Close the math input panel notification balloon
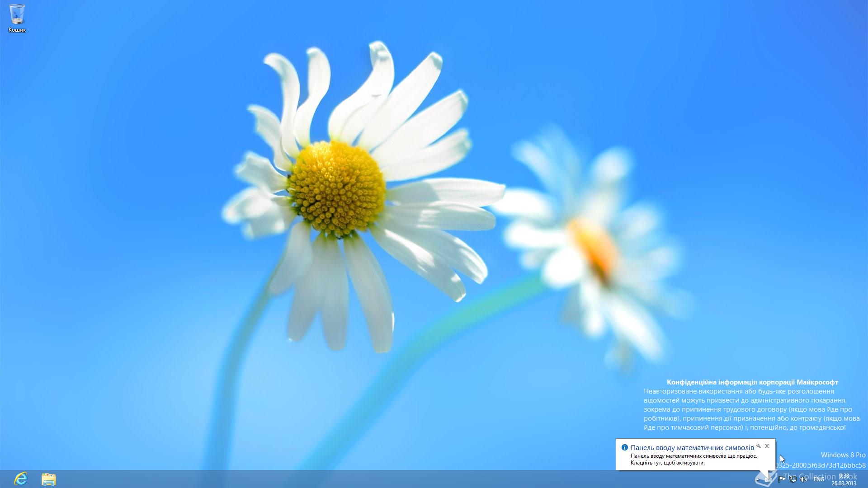This screenshot has width=868, height=488. [767, 446]
